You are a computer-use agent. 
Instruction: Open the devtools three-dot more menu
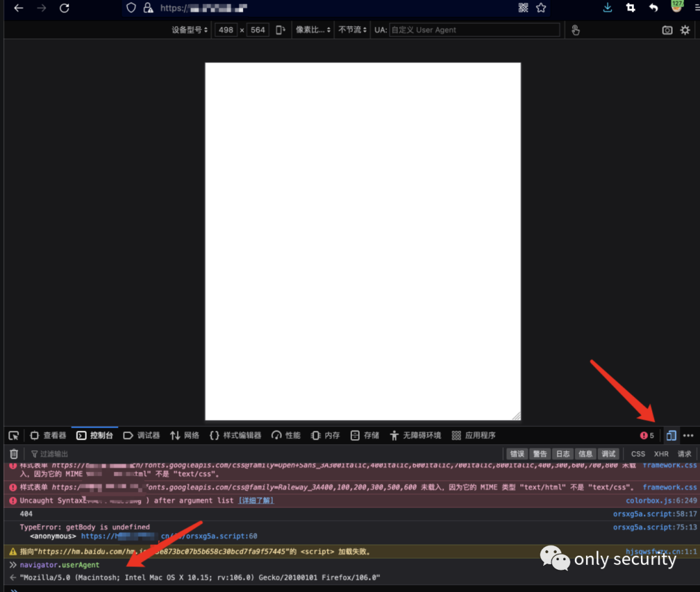tap(688, 435)
